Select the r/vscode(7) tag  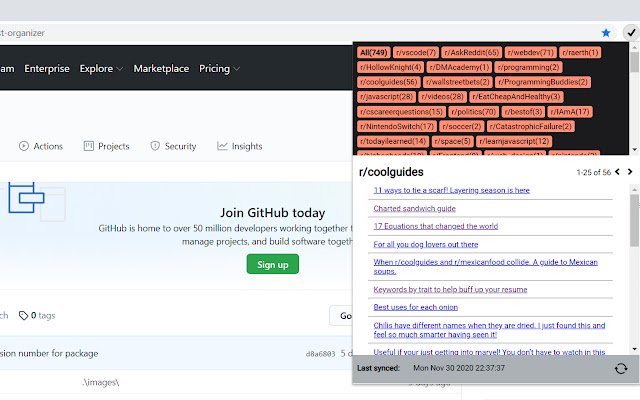point(416,52)
